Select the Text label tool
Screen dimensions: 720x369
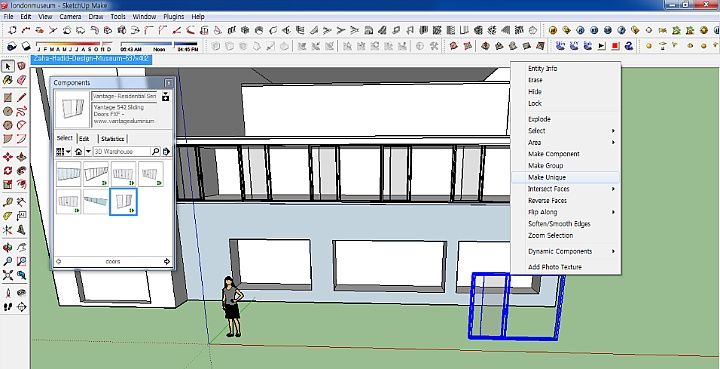pyautogui.click(x=21, y=216)
